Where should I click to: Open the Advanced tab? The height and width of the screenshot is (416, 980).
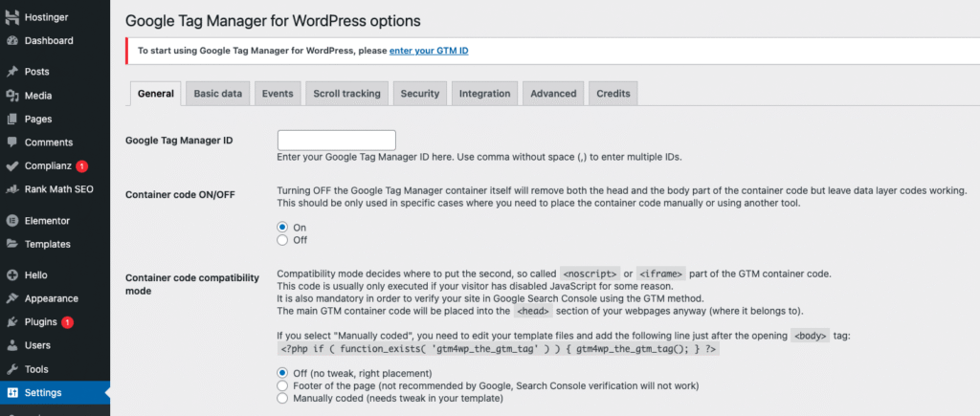[553, 94]
